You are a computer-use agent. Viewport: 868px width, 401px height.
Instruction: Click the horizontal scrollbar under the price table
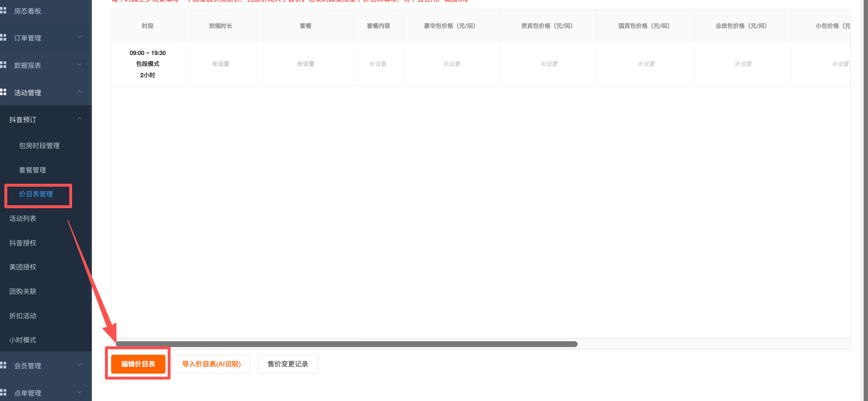(x=347, y=344)
